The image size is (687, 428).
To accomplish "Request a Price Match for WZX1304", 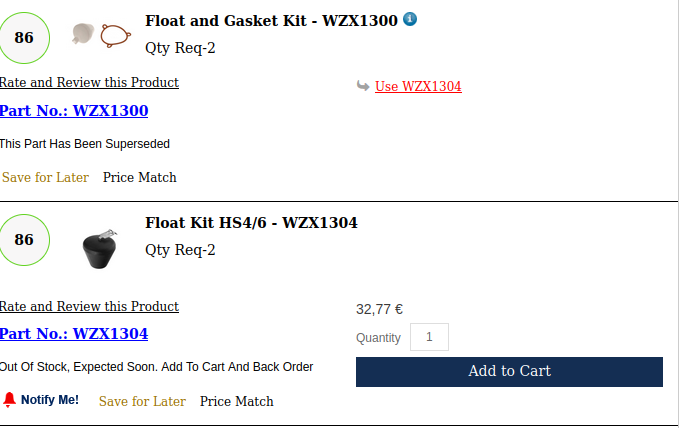I will pos(236,401).
